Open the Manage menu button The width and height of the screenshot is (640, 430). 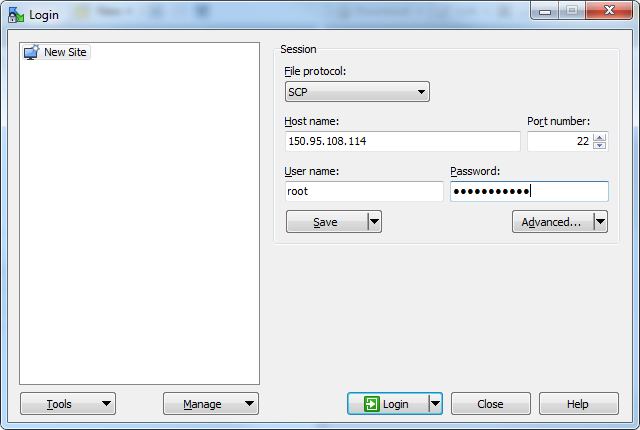coord(211,404)
